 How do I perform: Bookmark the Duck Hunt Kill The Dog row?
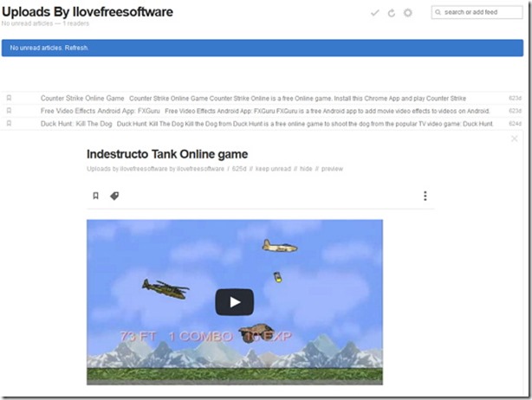(10, 123)
